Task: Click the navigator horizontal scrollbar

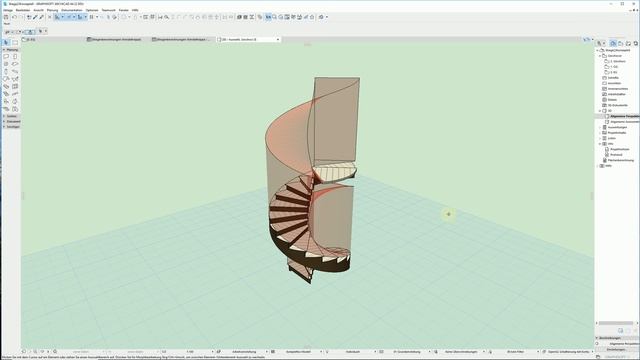Action: click(616, 323)
